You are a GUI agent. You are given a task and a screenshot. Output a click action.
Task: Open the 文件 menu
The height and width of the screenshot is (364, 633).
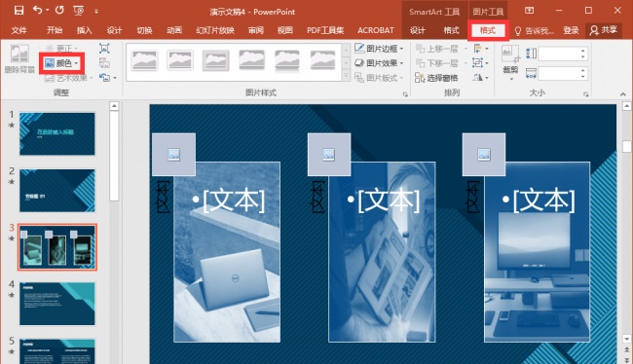[19, 30]
